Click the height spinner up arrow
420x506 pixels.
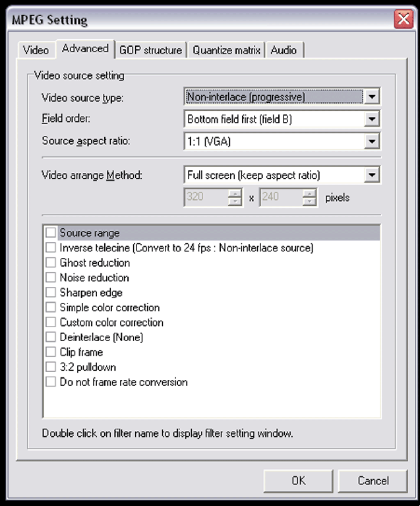[x=310, y=193]
